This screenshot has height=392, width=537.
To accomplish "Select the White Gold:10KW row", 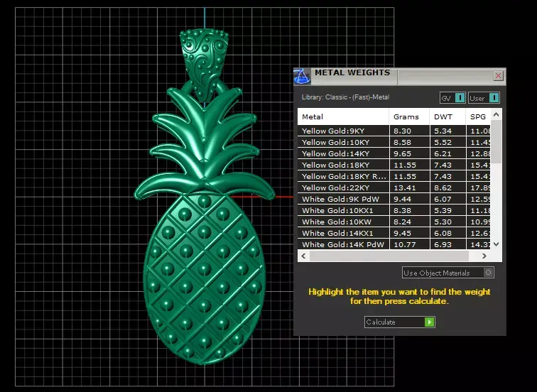I will pyautogui.click(x=394, y=222).
